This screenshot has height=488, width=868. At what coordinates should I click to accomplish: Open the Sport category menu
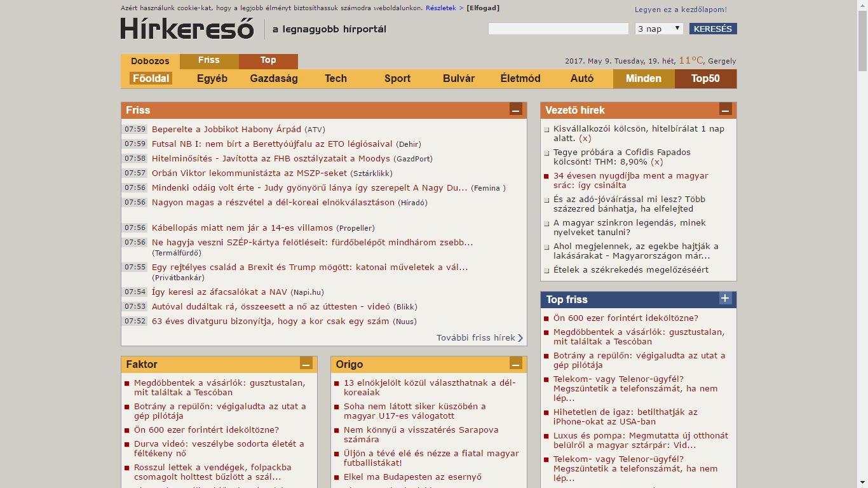tap(397, 79)
